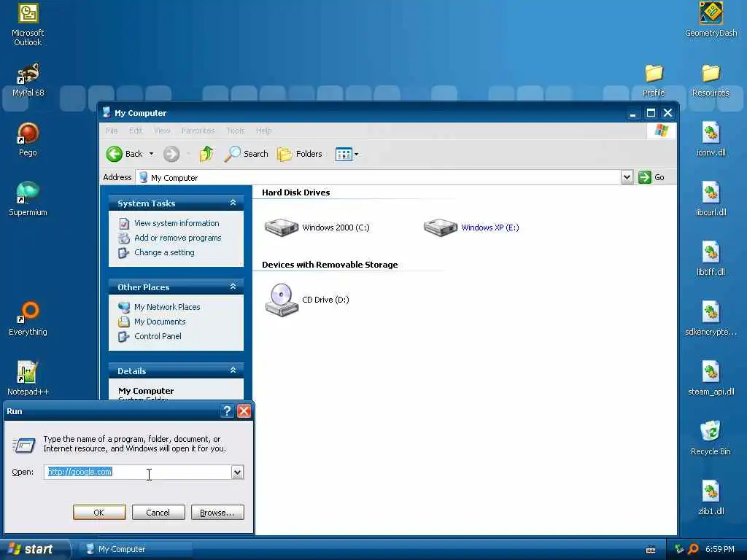Click the Back arrow in My Computer
Screen dimensions: 747x560
125,154
